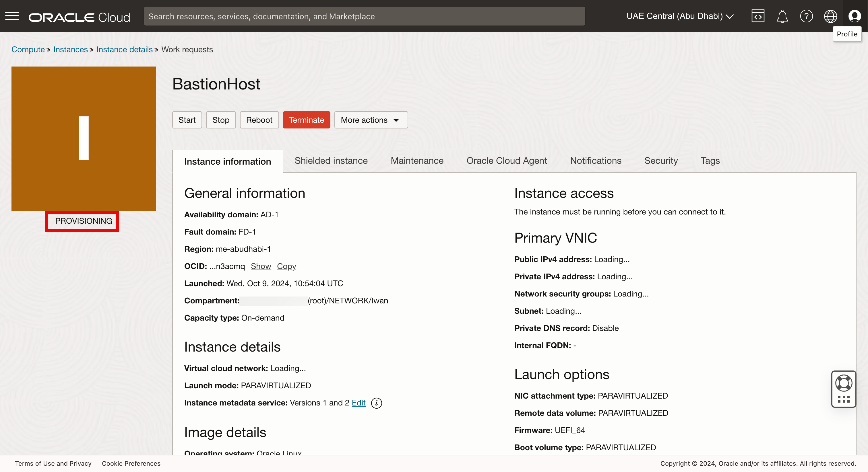Click Edit for instance metadata service
Image resolution: width=868 pixels, height=472 pixels.
coord(358,403)
